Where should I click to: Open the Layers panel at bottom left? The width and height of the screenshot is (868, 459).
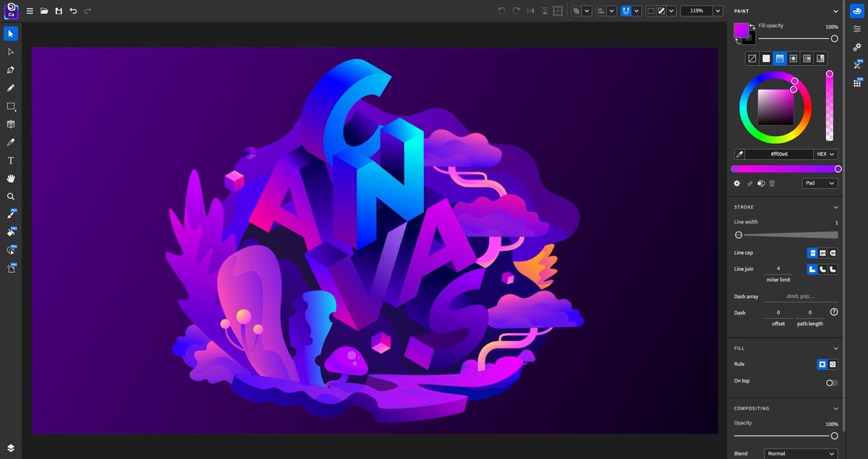tap(10, 447)
